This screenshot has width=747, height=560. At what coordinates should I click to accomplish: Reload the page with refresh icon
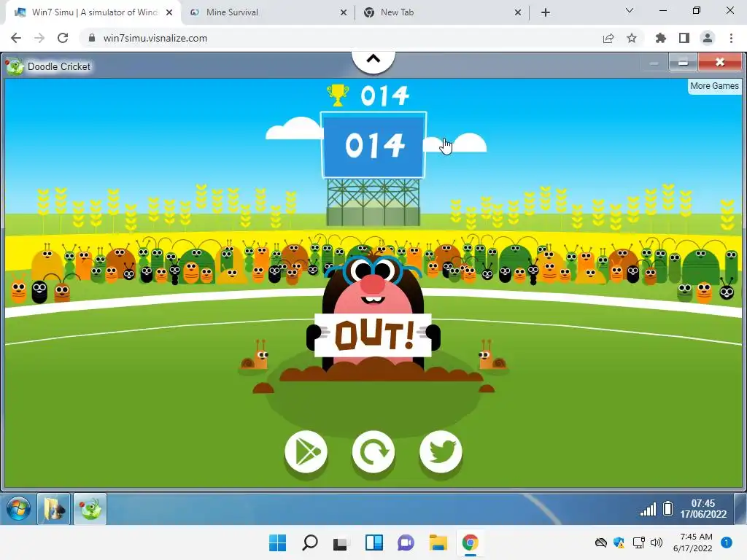click(63, 38)
